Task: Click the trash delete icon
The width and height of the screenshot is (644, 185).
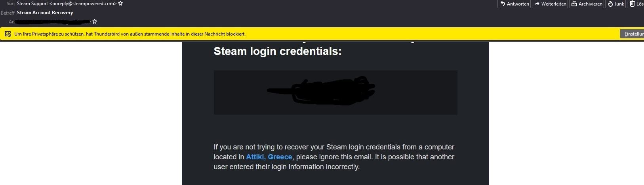Action: [633, 4]
